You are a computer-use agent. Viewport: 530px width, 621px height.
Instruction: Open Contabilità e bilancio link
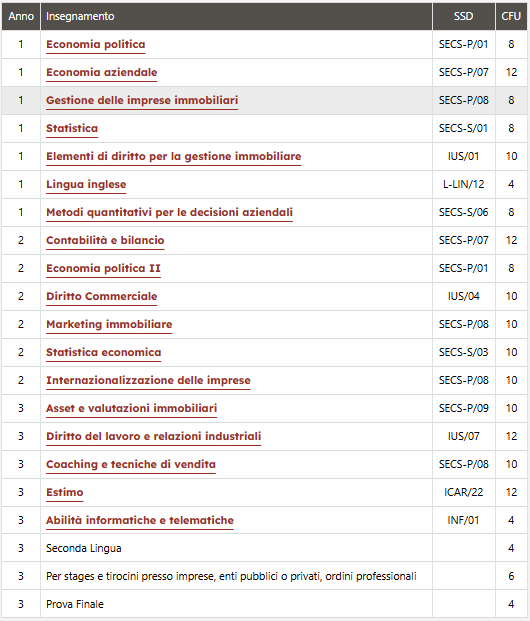click(x=105, y=240)
